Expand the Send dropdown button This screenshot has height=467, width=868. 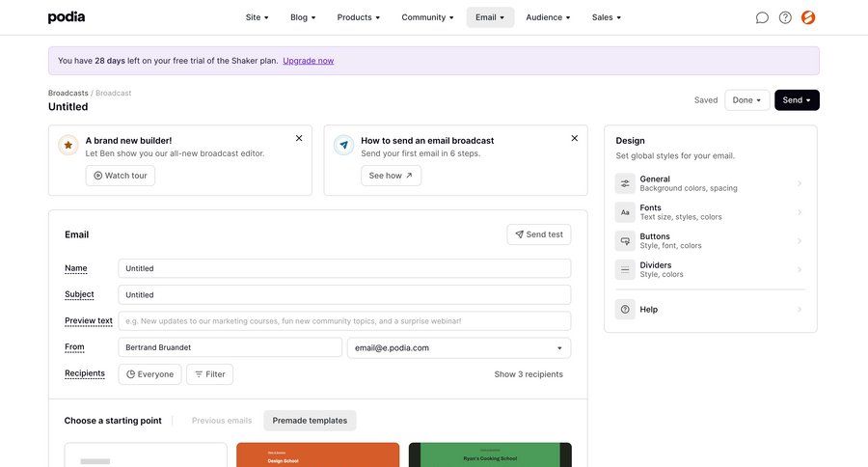tap(797, 100)
